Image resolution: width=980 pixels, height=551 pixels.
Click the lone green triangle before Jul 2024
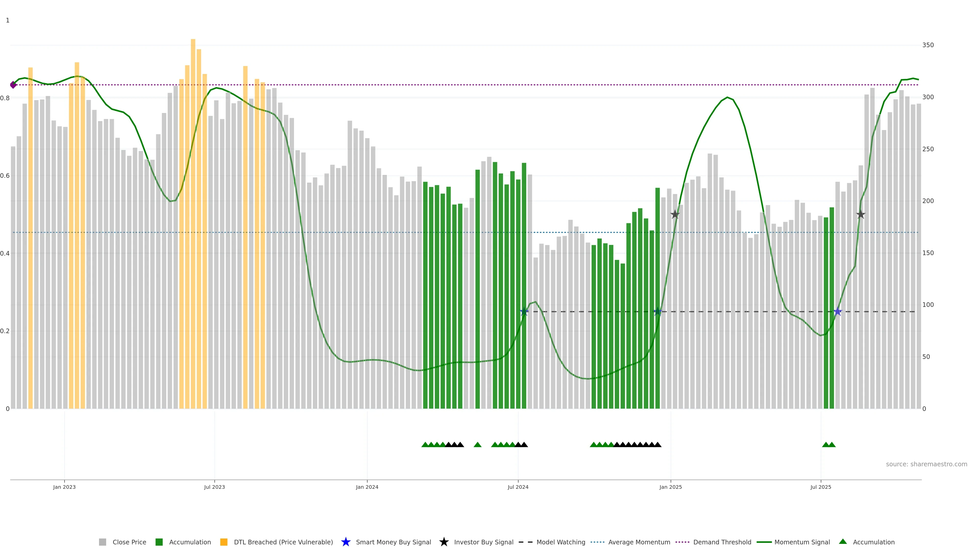click(477, 445)
